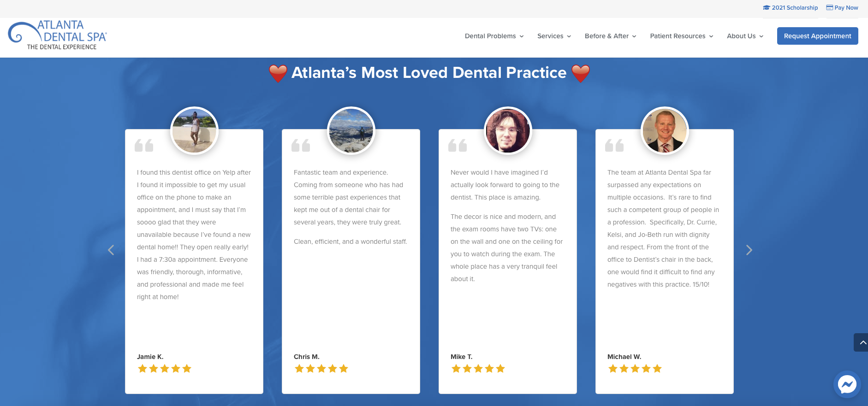
Task: Click the credit card Pay Now icon
Action: tap(829, 7)
